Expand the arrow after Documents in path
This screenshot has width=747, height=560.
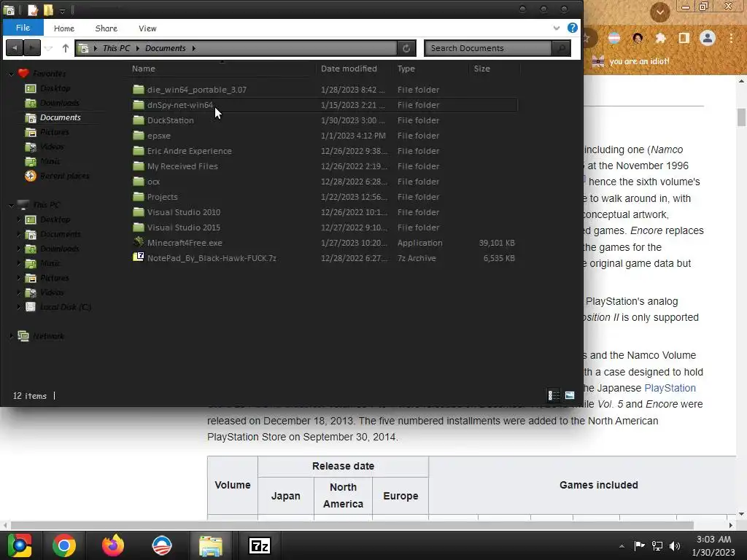[x=194, y=48]
